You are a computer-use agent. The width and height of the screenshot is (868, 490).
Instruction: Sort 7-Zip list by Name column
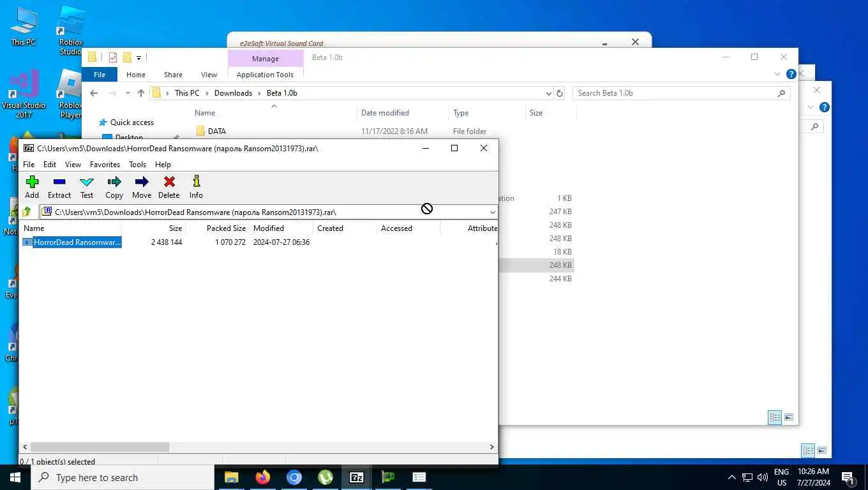pyautogui.click(x=70, y=228)
